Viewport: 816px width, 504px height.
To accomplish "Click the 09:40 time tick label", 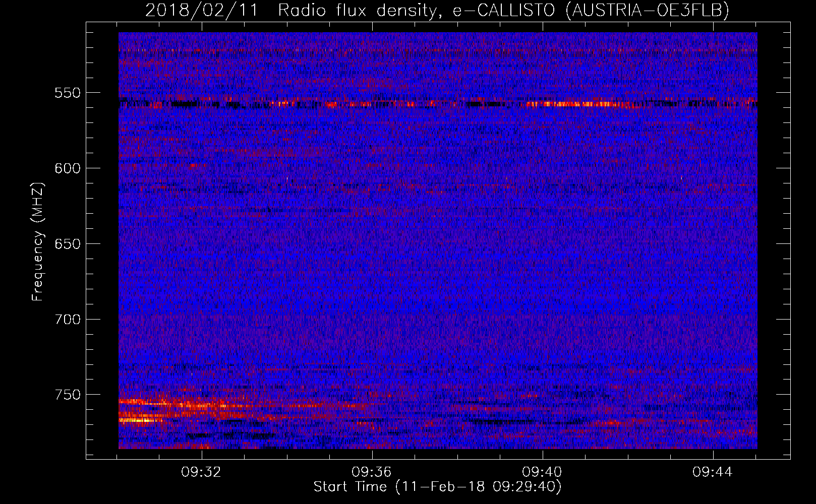I will tap(542, 472).
